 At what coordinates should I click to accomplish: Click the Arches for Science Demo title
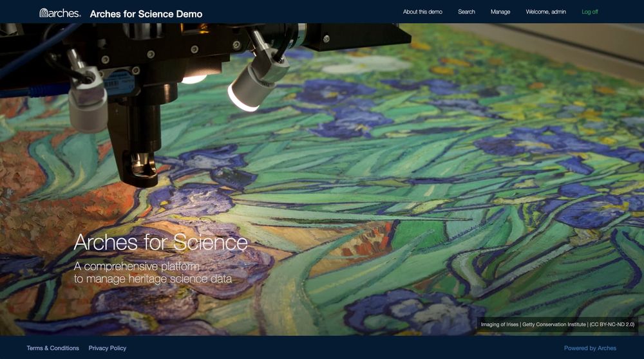146,14
